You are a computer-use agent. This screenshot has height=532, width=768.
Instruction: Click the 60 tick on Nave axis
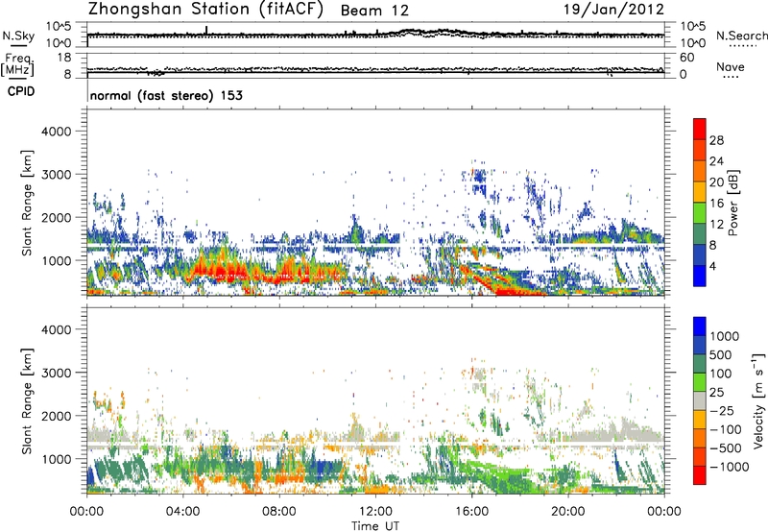[x=686, y=58]
